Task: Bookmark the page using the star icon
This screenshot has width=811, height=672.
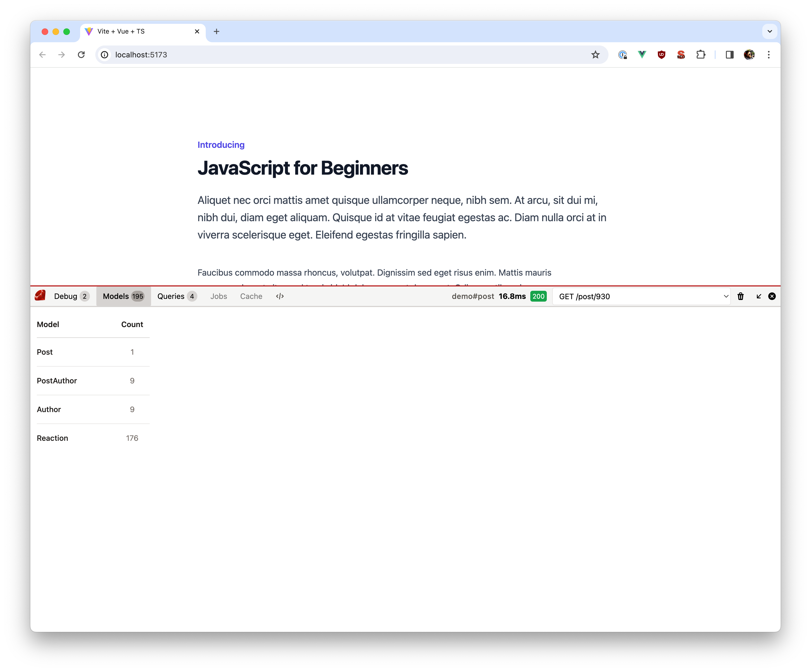Action: [x=595, y=55]
